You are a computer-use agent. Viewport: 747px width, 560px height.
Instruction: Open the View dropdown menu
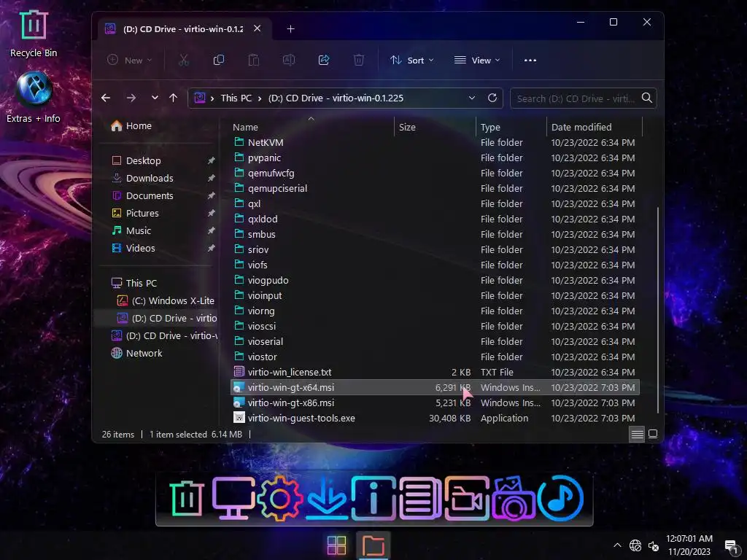pyautogui.click(x=477, y=60)
